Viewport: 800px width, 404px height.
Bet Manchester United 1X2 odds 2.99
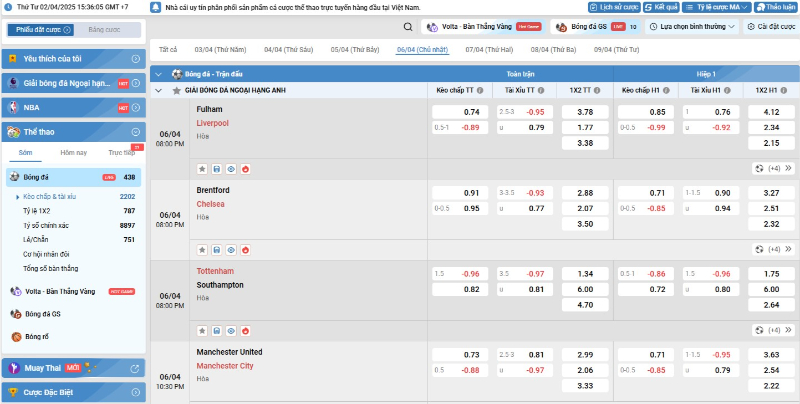click(x=585, y=355)
